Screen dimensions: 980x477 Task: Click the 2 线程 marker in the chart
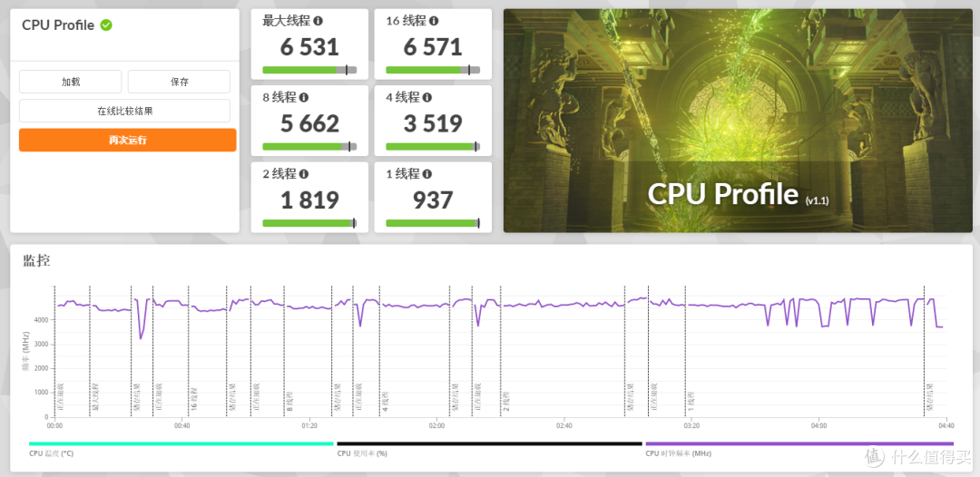[506, 400]
